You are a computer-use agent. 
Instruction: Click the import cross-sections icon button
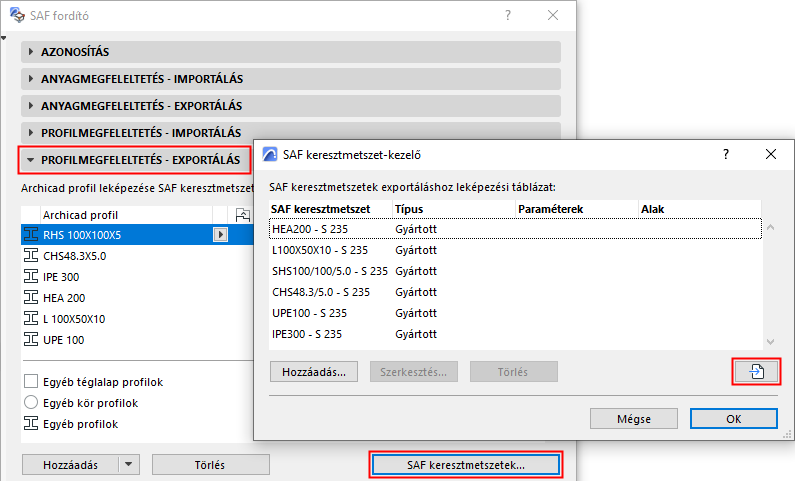pos(756,372)
